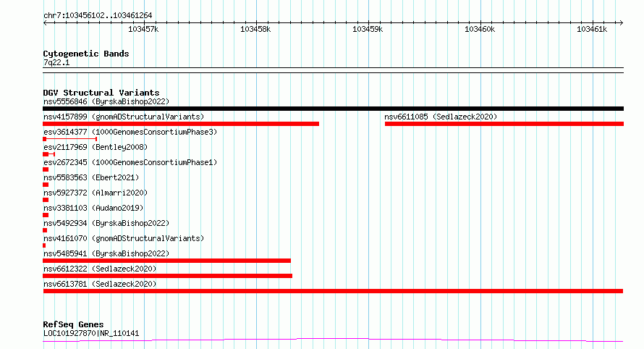Click the nsv6613781 (Sedlazeck2020) label

(100, 284)
